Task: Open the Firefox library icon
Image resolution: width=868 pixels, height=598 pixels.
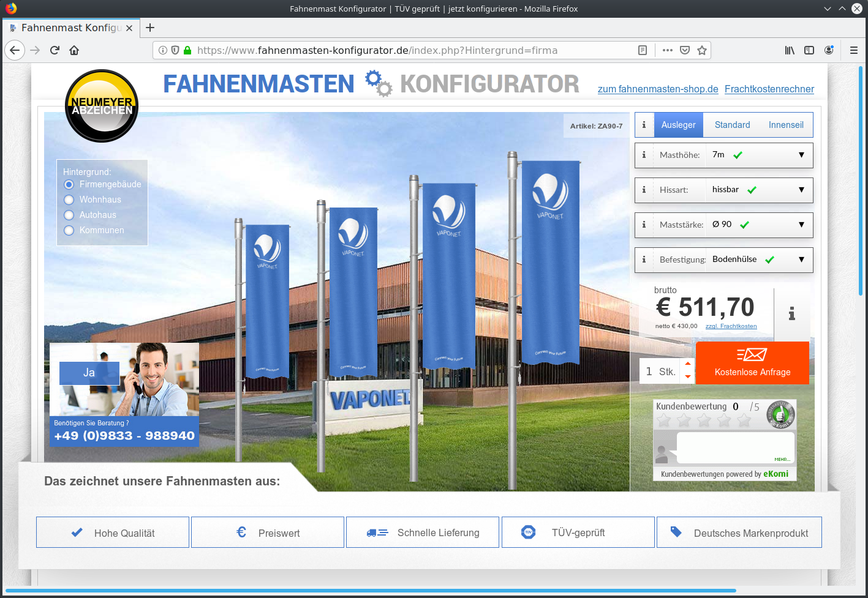Action: (x=790, y=50)
